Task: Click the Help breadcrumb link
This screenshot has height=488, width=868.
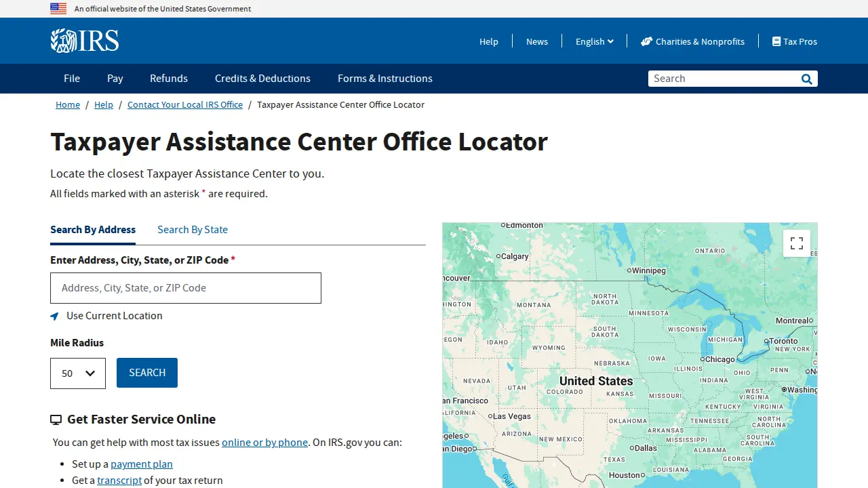Action: [104, 105]
